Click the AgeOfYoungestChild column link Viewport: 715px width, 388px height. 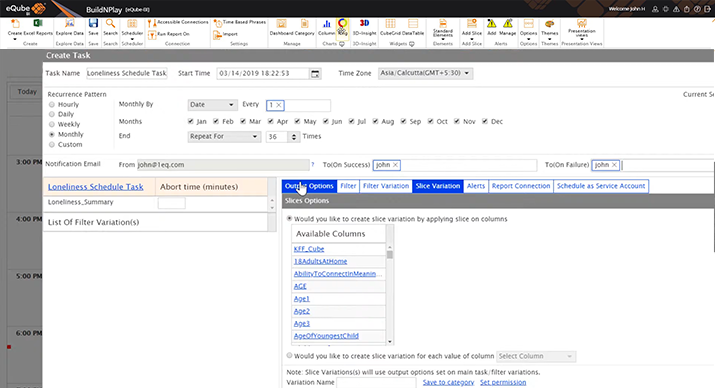pyautogui.click(x=326, y=336)
